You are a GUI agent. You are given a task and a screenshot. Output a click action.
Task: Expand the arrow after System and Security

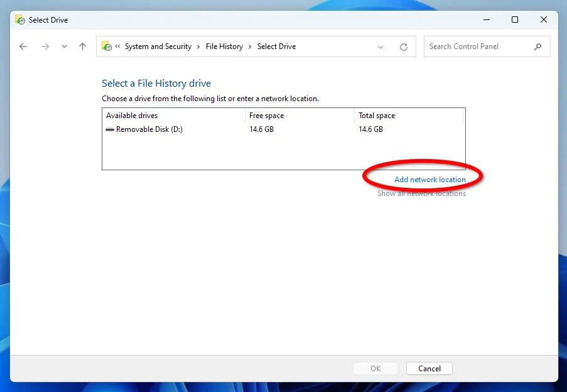click(198, 46)
